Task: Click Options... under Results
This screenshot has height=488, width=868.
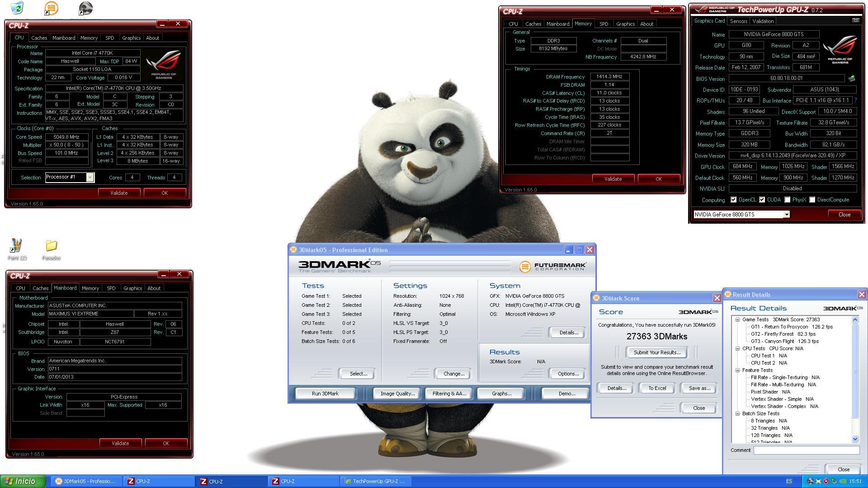Action: point(568,374)
